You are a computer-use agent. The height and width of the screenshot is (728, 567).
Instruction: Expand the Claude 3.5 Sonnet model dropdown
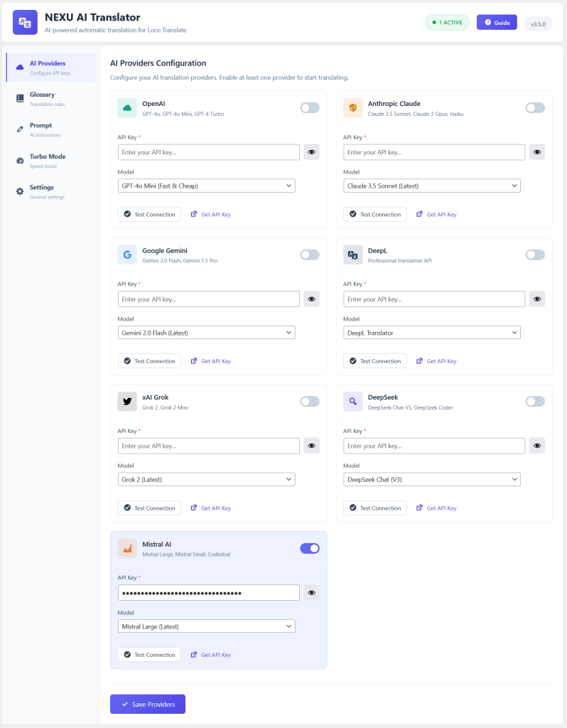[431, 186]
